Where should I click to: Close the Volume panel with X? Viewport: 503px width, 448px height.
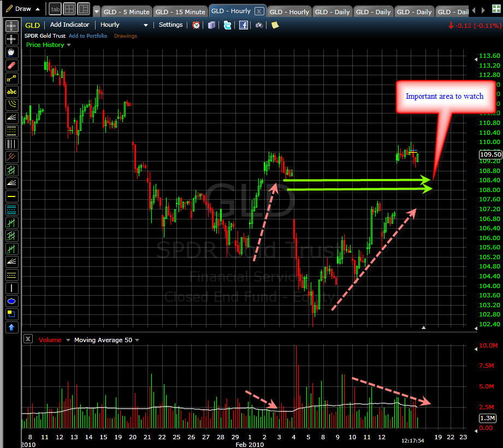(x=28, y=339)
